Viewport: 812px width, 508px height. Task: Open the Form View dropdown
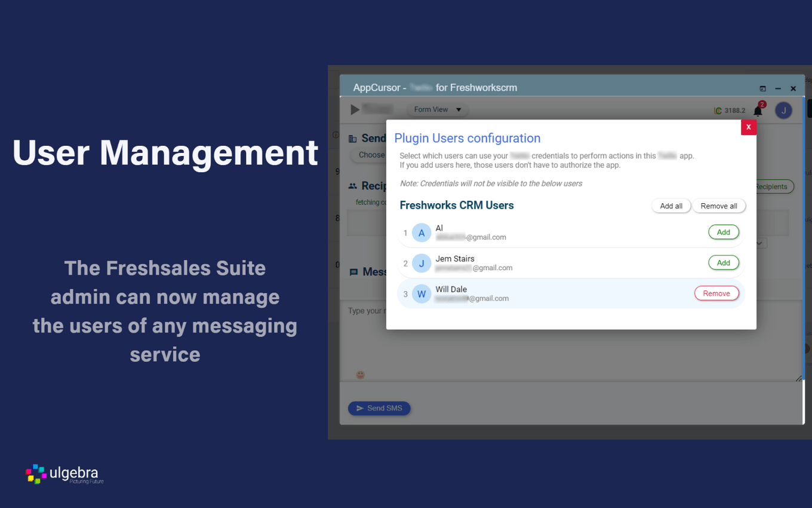click(x=437, y=109)
